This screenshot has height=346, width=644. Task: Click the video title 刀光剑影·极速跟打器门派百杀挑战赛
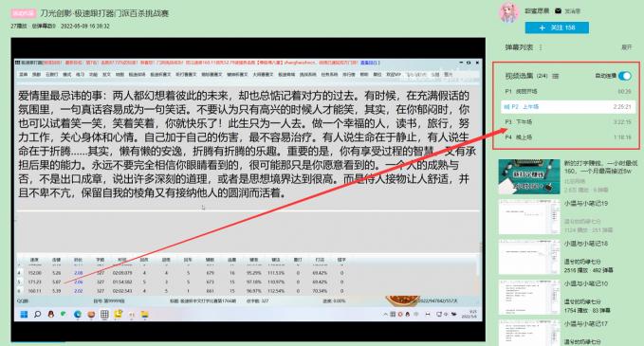(104, 13)
